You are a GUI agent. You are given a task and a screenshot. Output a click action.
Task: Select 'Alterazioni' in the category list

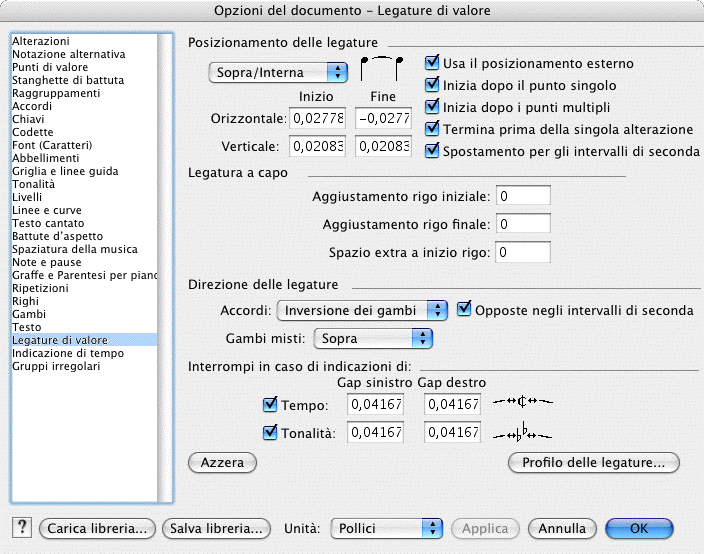tap(40, 41)
